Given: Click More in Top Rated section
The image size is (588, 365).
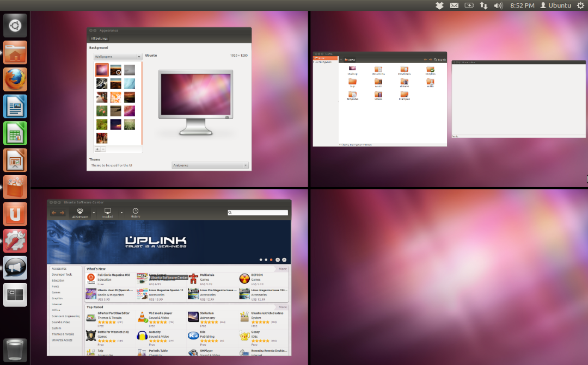Looking at the screenshot, I should point(283,307).
